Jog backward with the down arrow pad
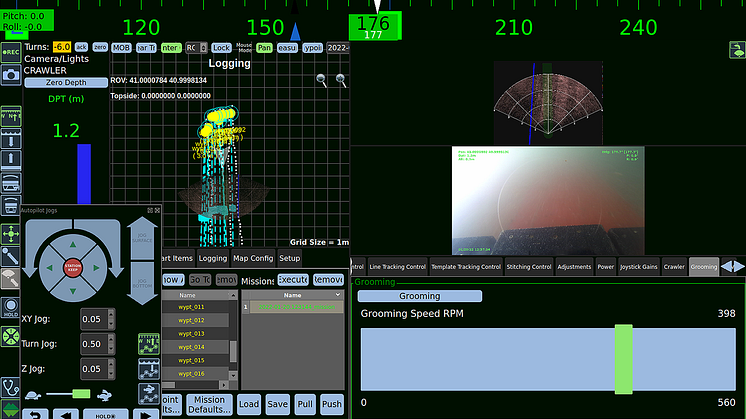Image resolution: width=746 pixels, height=419 pixels. (73, 291)
